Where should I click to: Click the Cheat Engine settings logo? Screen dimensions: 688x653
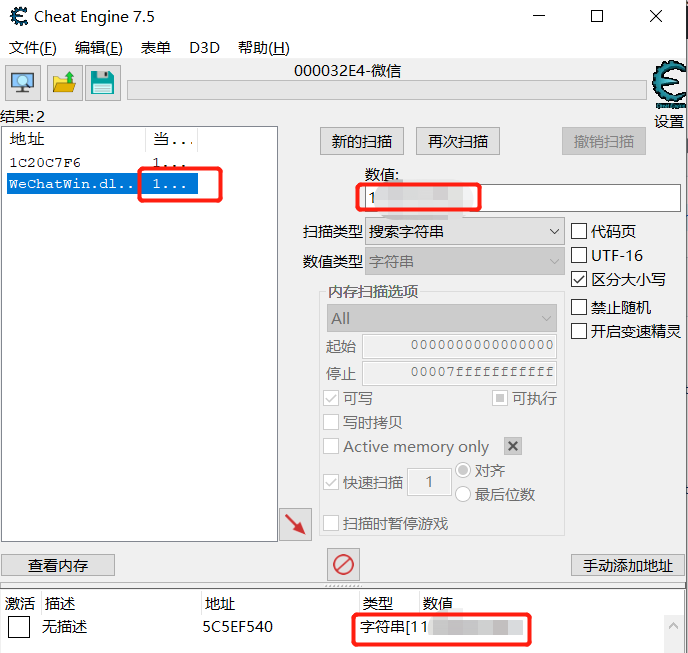[668, 87]
